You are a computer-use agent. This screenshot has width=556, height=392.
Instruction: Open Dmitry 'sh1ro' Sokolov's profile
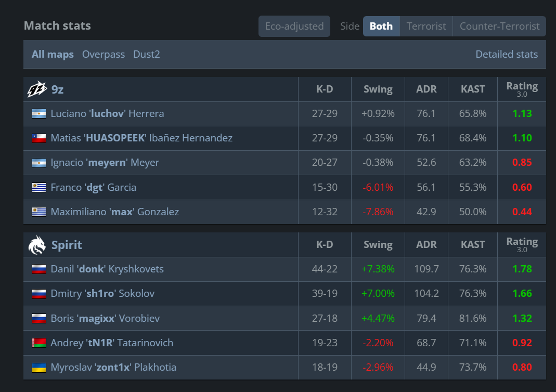[x=102, y=293]
